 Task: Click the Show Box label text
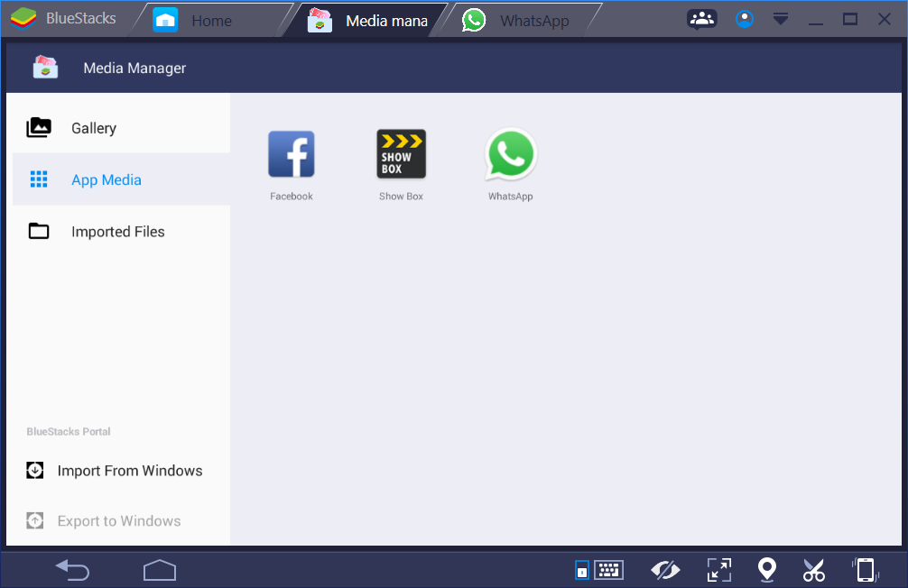[x=401, y=197]
